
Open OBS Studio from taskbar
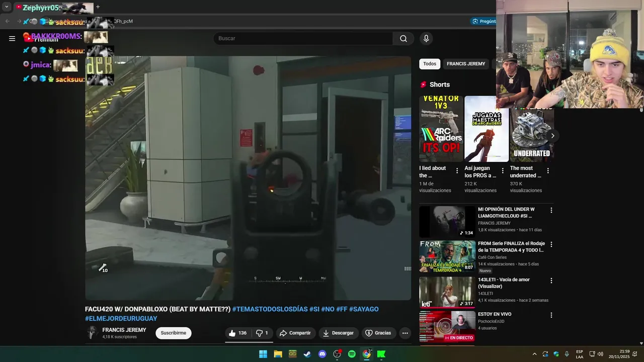(337, 354)
